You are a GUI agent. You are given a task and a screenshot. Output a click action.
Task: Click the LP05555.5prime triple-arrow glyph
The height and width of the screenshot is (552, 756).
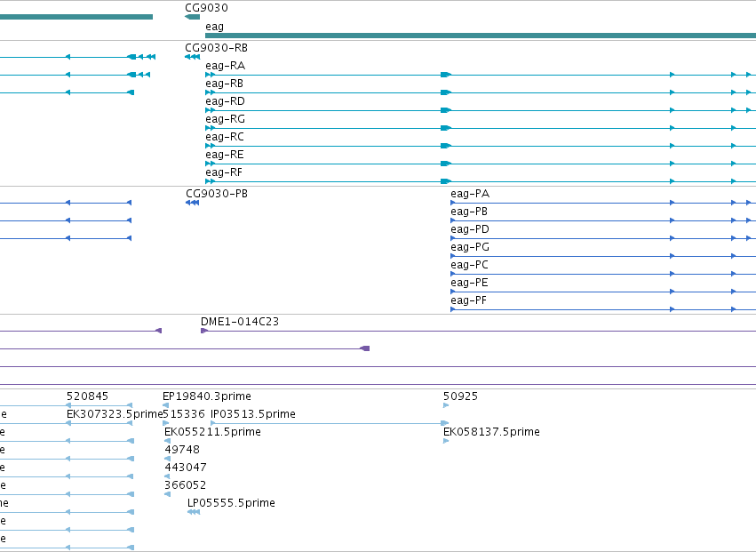click(x=194, y=512)
